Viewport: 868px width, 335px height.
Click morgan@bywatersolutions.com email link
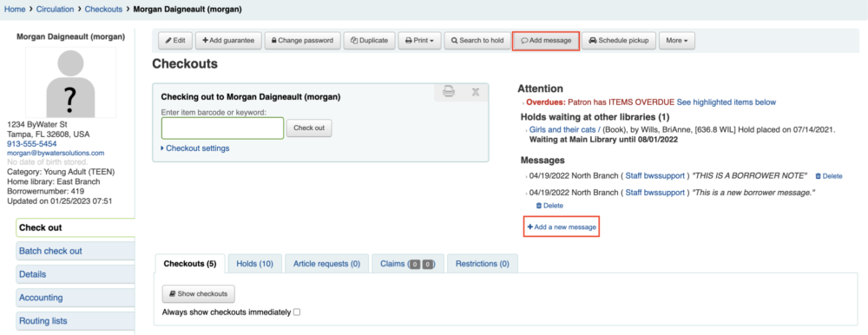tap(56, 153)
